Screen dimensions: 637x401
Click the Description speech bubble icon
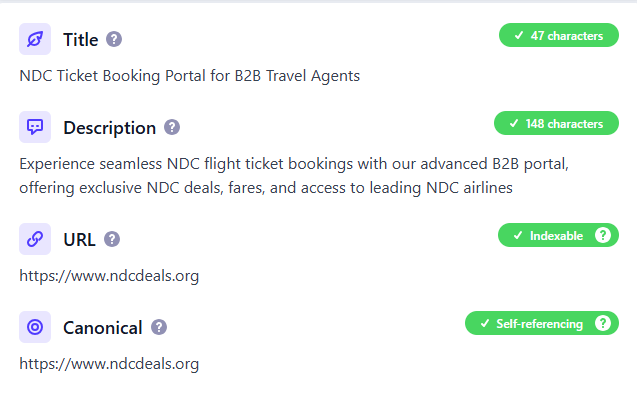click(x=35, y=127)
